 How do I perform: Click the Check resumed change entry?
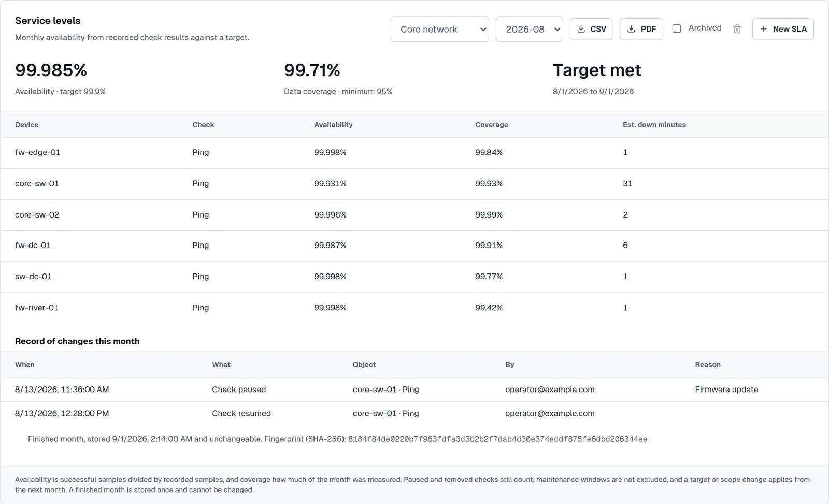[x=241, y=413]
